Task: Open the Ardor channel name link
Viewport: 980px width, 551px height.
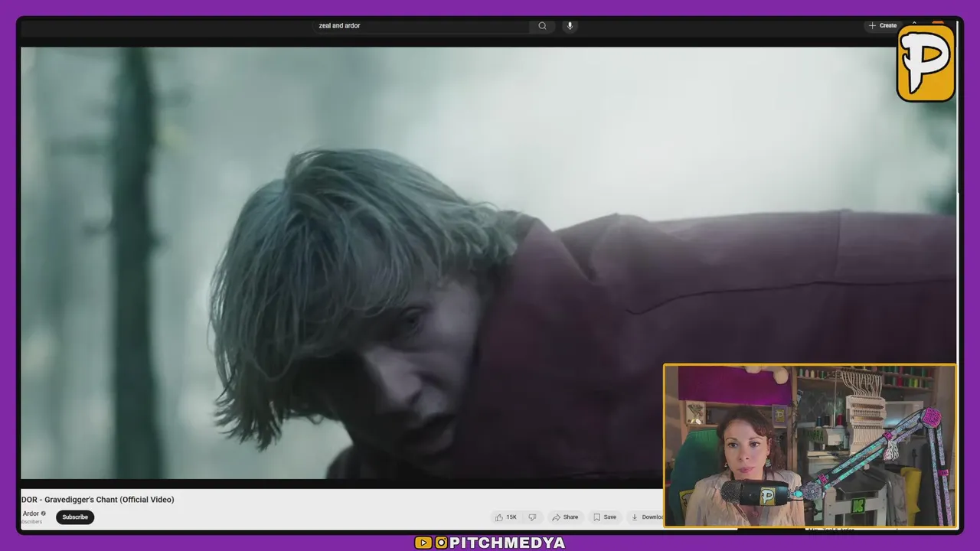Action: click(31, 514)
